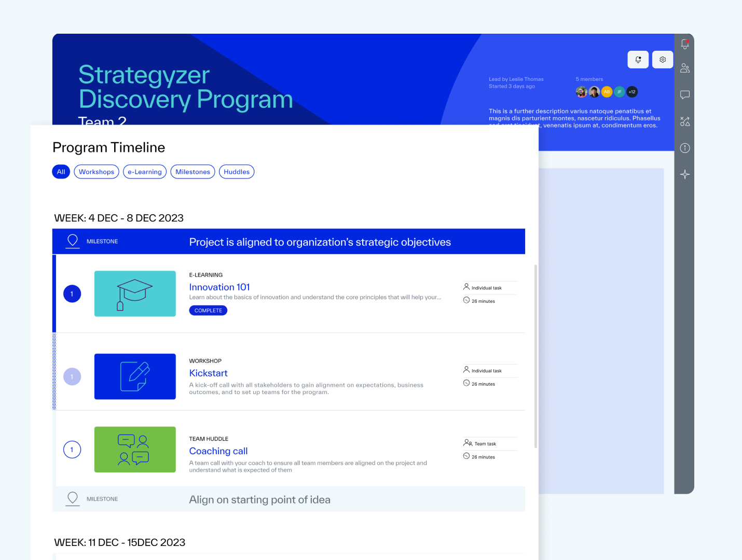Open the chat speech bubble icon
Image resolution: width=742 pixels, height=560 pixels.
click(x=684, y=95)
